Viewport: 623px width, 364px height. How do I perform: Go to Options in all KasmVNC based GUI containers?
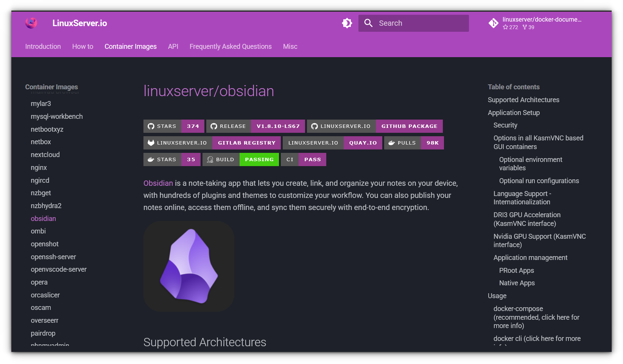tap(538, 142)
